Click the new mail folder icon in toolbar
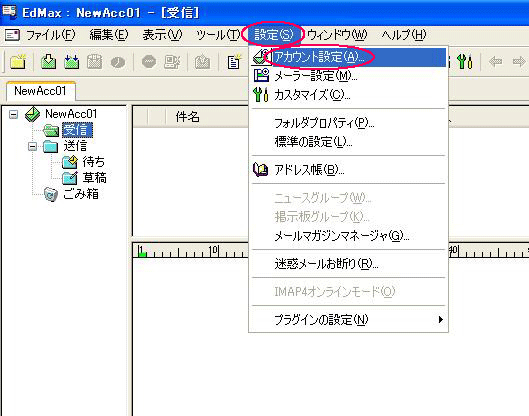Screen dimensions: 529x416 [x=18, y=62]
